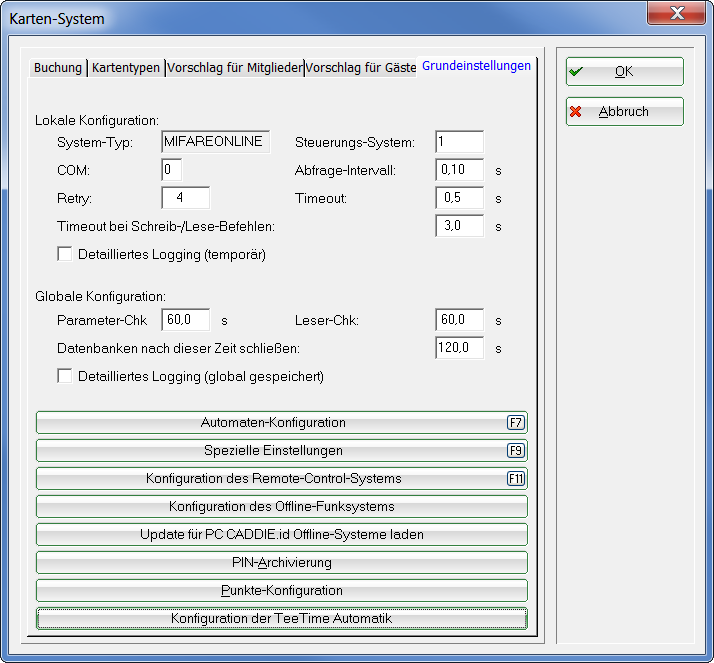Click the red X Abbruch button
This screenshot has width=714, height=663.
pyautogui.click(x=624, y=112)
